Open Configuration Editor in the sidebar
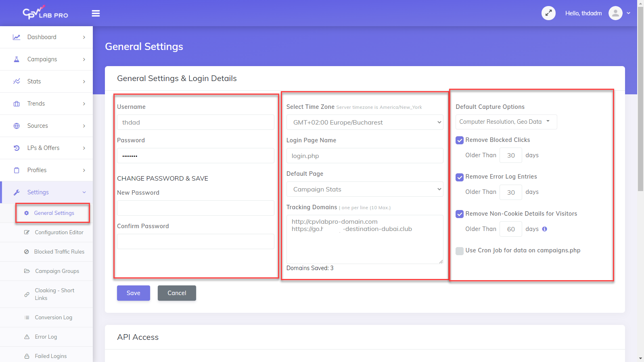The image size is (644, 362). pos(59,232)
